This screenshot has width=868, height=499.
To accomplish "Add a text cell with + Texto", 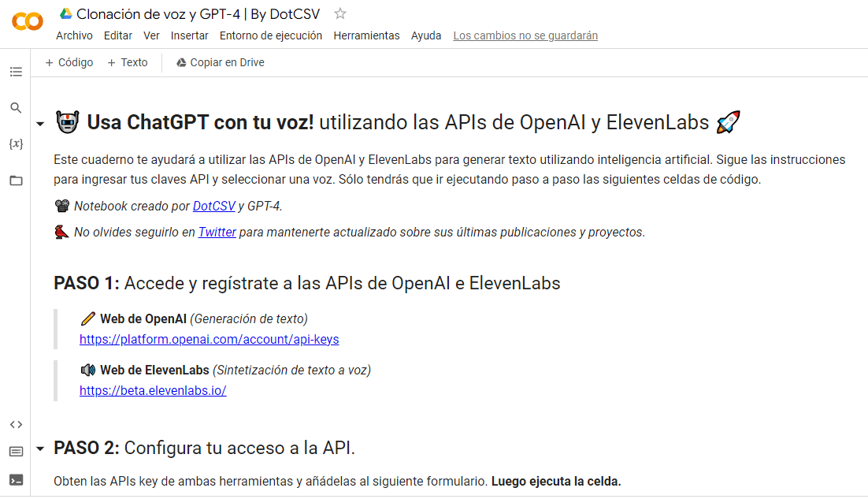I will coord(128,62).
